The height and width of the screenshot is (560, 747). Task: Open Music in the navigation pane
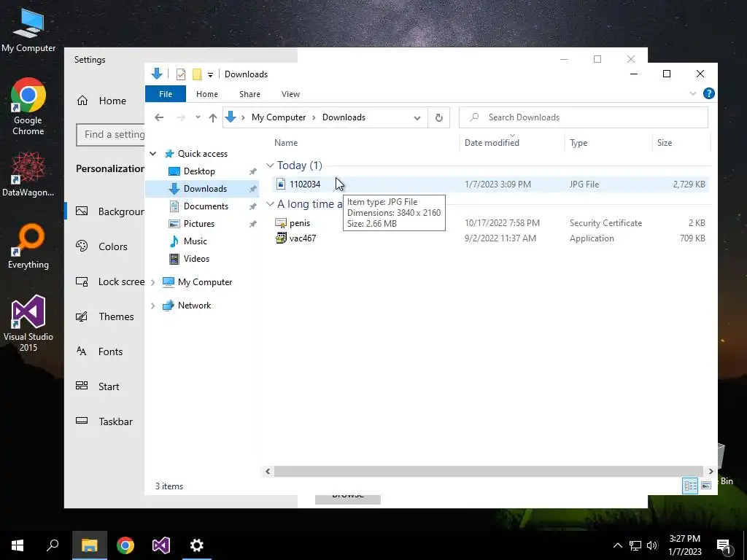(196, 241)
